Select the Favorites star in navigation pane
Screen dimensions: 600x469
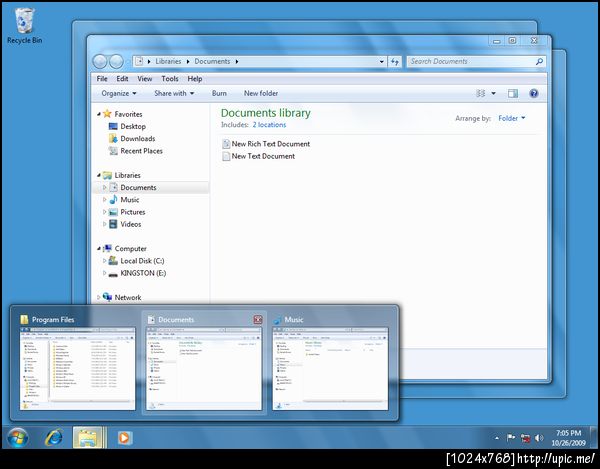(x=108, y=114)
